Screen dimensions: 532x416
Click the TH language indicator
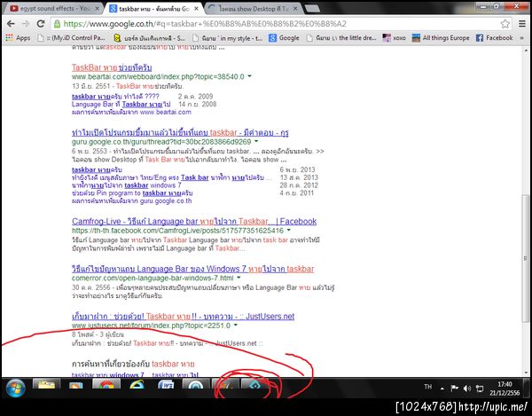(x=428, y=387)
